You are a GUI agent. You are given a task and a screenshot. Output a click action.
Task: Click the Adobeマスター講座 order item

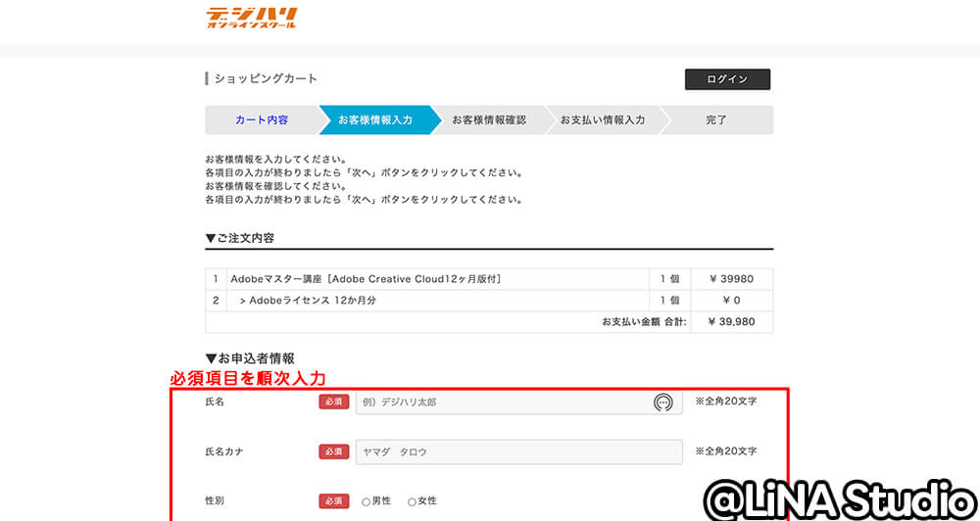tap(366, 279)
